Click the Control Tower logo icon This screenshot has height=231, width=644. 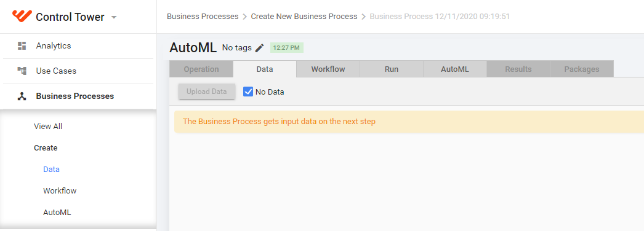point(22,16)
